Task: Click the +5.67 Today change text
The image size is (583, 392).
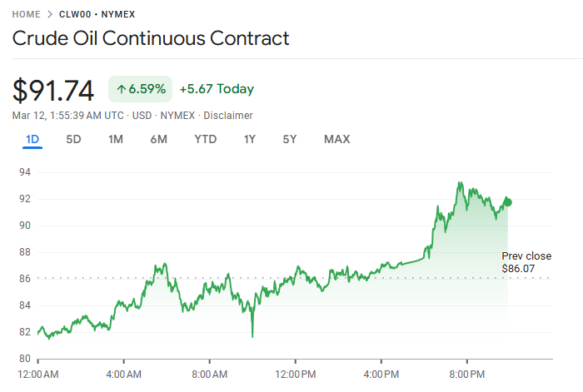Action: point(217,89)
